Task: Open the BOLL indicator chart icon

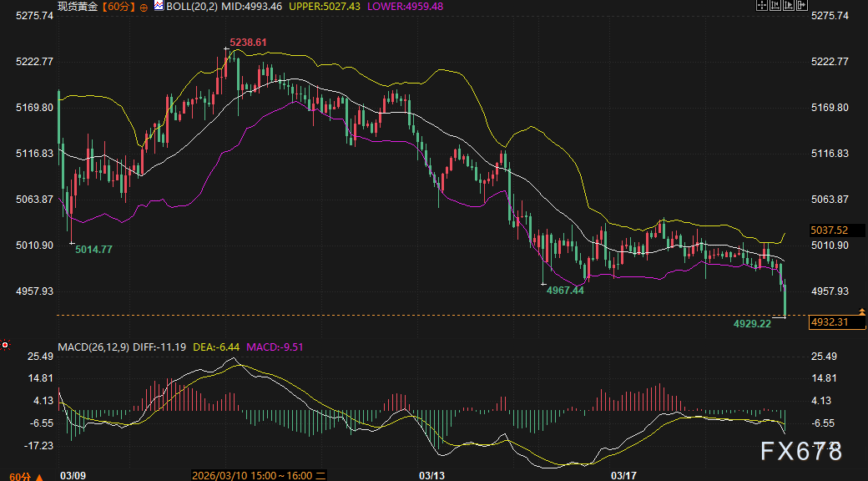Action: tap(159, 7)
